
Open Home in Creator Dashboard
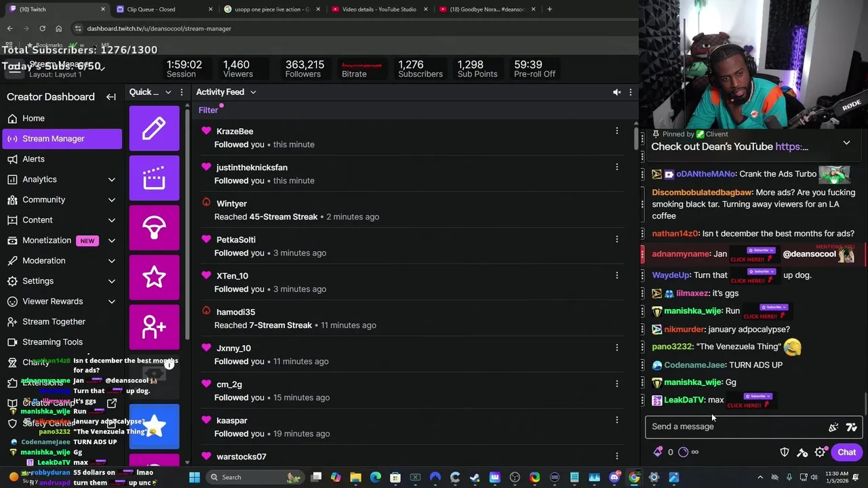pyautogui.click(x=62, y=118)
